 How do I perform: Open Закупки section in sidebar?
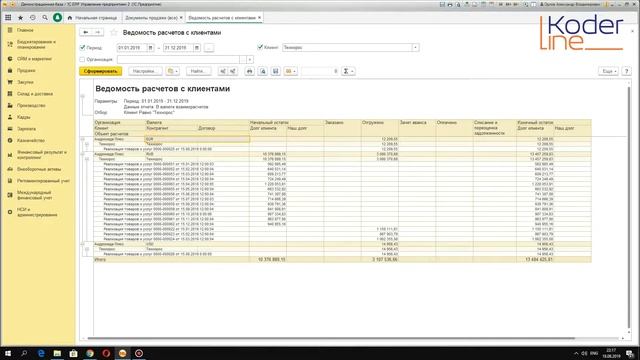tap(25, 82)
